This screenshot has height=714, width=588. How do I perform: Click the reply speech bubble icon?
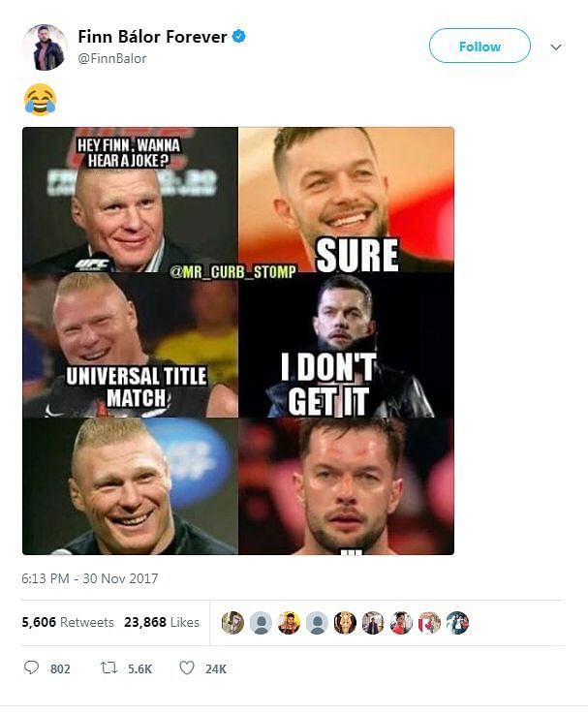pos(31,668)
